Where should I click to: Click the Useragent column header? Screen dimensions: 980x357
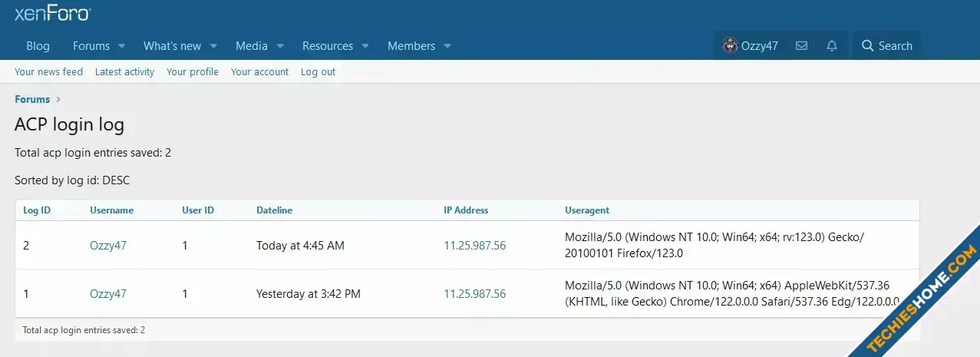(x=587, y=210)
